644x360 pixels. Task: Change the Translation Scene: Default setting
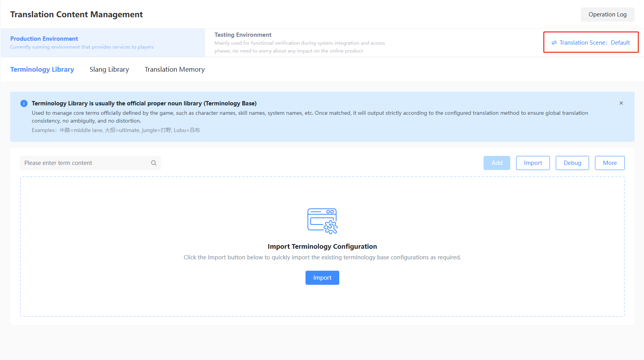[x=591, y=42]
